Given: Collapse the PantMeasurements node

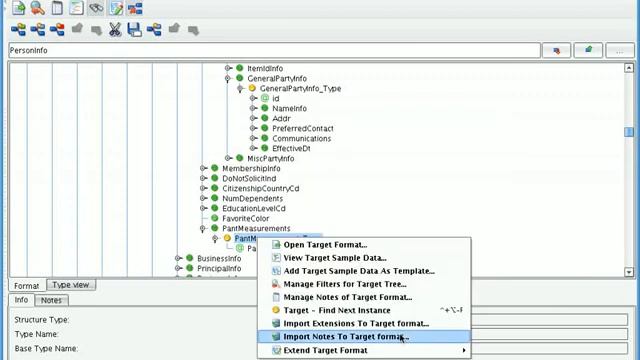Looking at the screenshot, I should click(203, 229).
